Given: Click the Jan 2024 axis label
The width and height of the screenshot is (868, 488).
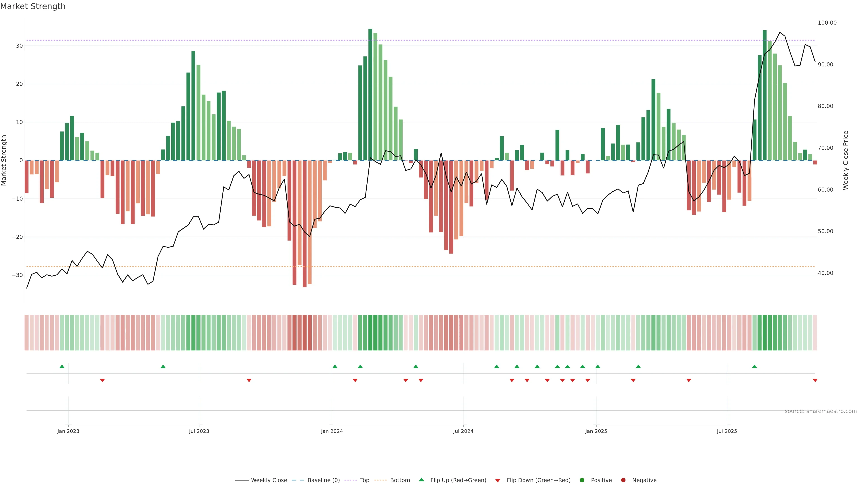Looking at the screenshot, I should coord(332,431).
